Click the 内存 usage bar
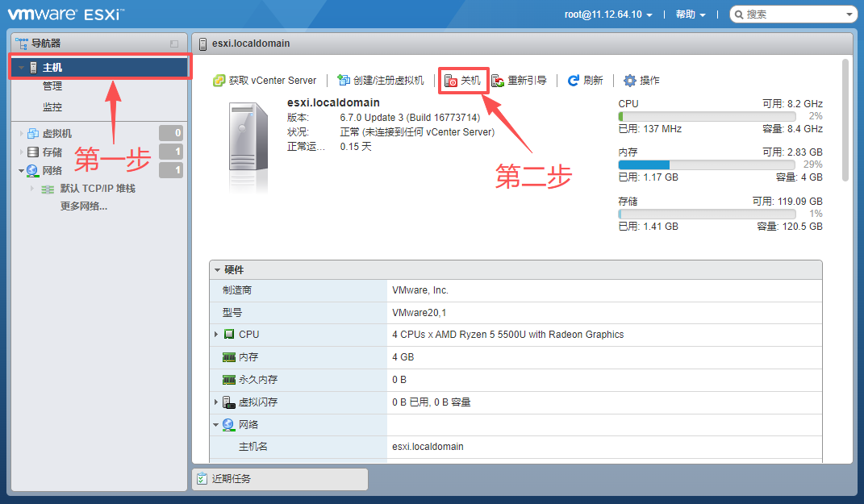 (x=707, y=165)
